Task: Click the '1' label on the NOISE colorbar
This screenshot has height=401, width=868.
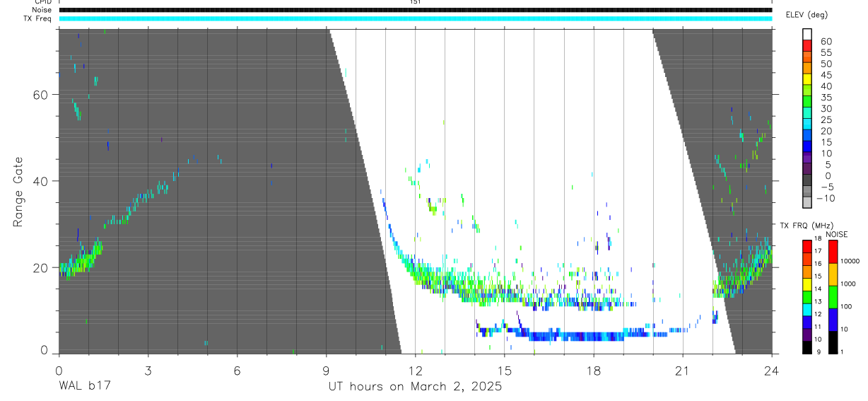Action: click(842, 351)
